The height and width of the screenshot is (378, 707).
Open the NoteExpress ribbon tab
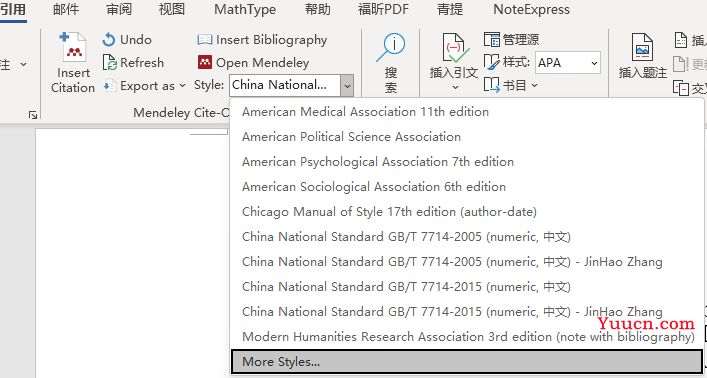pyautogui.click(x=531, y=9)
